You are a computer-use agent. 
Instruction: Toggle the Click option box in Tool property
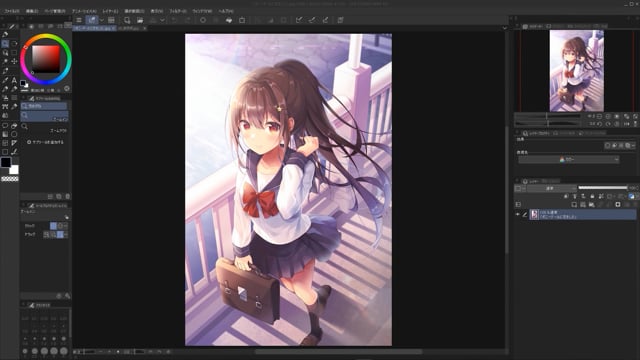pyautogui.click(x=53, y=226)
